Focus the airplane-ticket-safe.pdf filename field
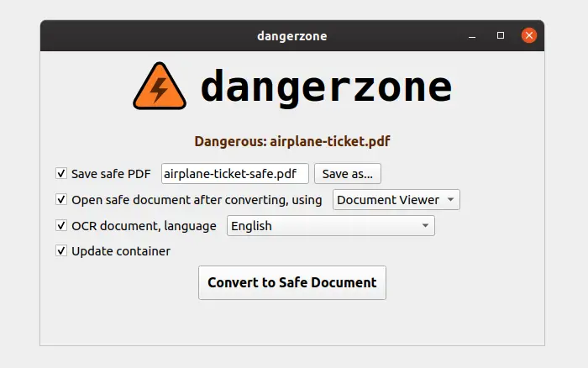Image resolution: width=588 pixels, height=368 pixels. tap(235, 174)
